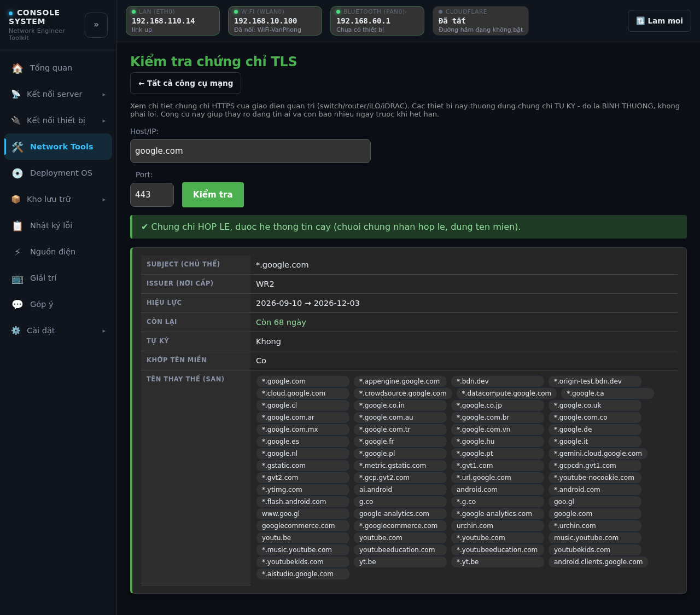The width and height of the screenshot is (700, 615).
Task: Click the speech bubble icon for Góp ý
Action: (x=17, y=304)
